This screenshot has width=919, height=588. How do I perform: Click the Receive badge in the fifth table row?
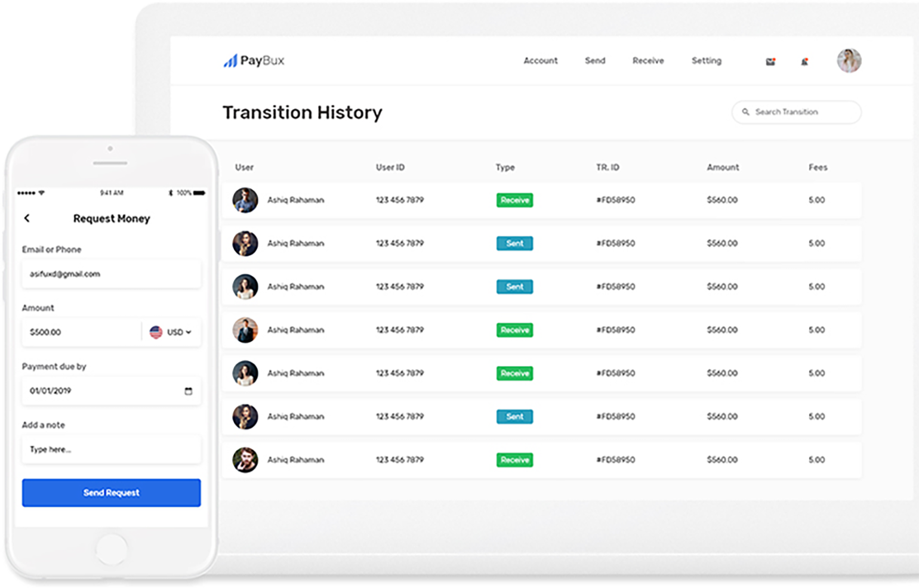(514, 373)
